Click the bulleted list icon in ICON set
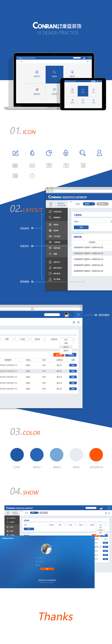Screen dimensions: 112x644 tap(15, 176)
